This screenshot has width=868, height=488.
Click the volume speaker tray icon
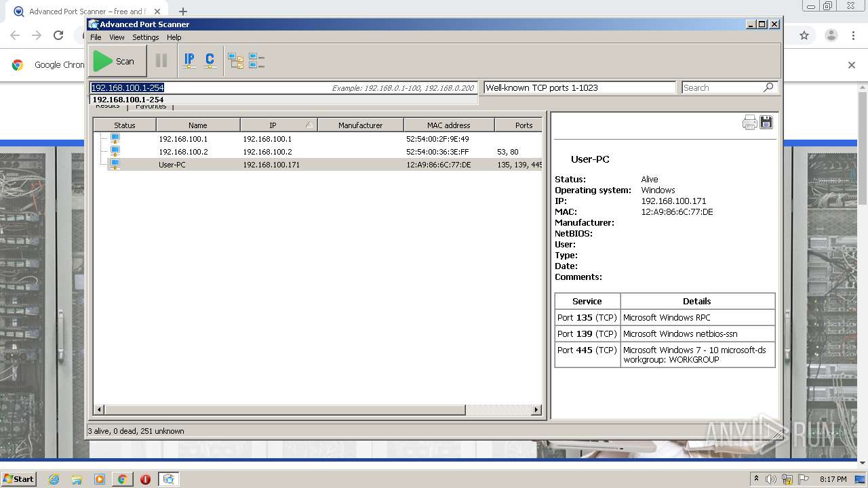click(x=771, y=479)
